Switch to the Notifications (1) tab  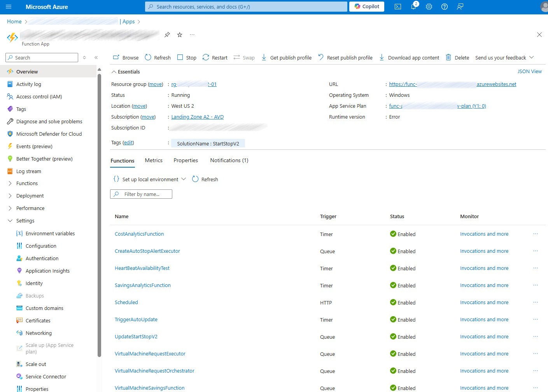tap(229, 160)
